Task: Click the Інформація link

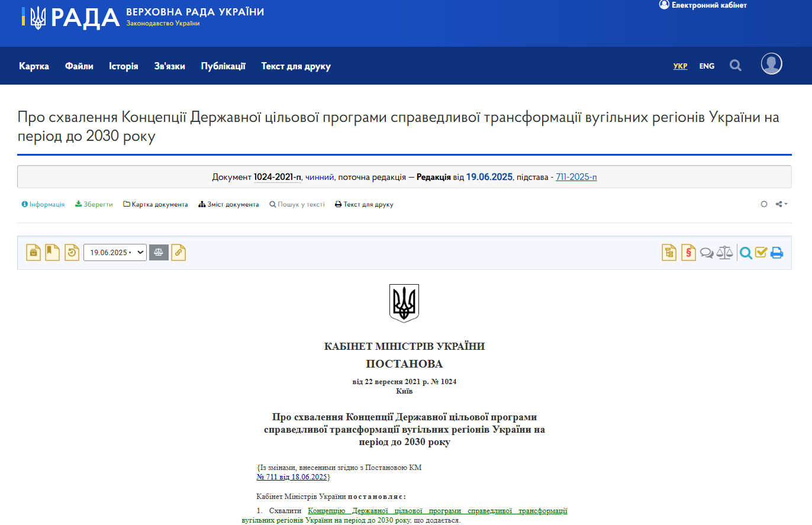Action: [43, 204]
